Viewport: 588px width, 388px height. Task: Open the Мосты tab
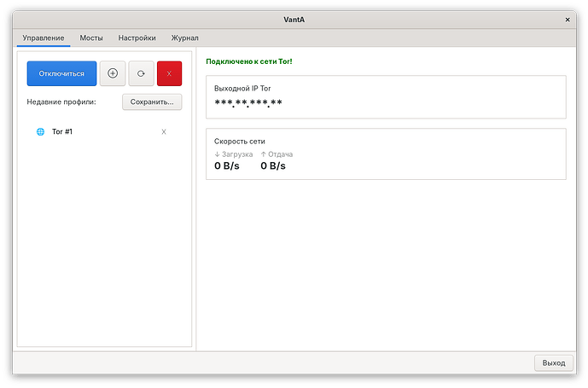coord(91,38)
